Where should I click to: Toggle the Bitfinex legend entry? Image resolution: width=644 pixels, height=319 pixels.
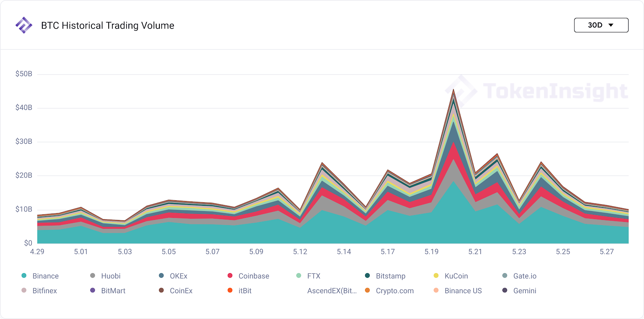[x=39, y=290]
